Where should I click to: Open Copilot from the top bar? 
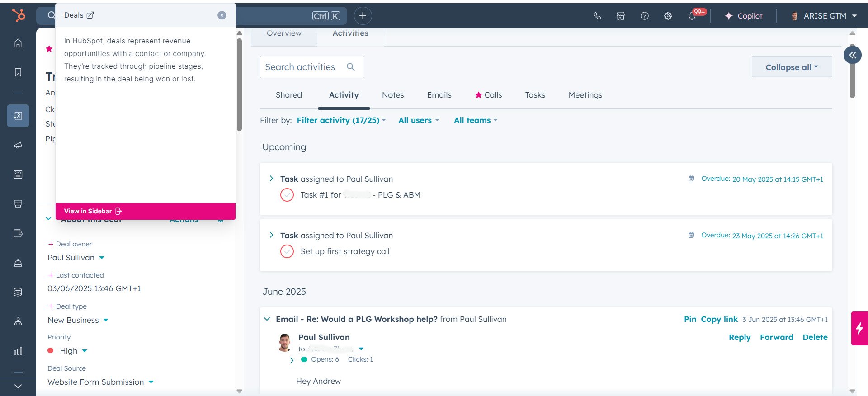743,16
